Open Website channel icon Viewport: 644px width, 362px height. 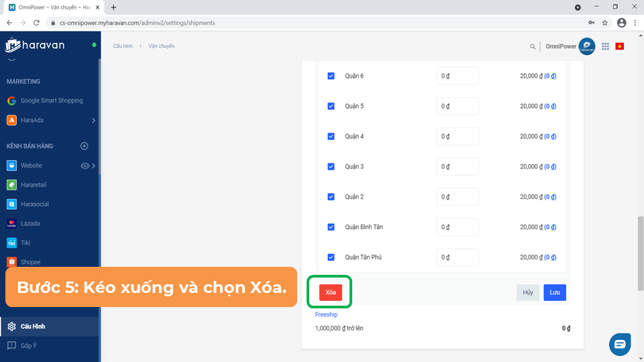pyautogui.click(x=11, y=166)
